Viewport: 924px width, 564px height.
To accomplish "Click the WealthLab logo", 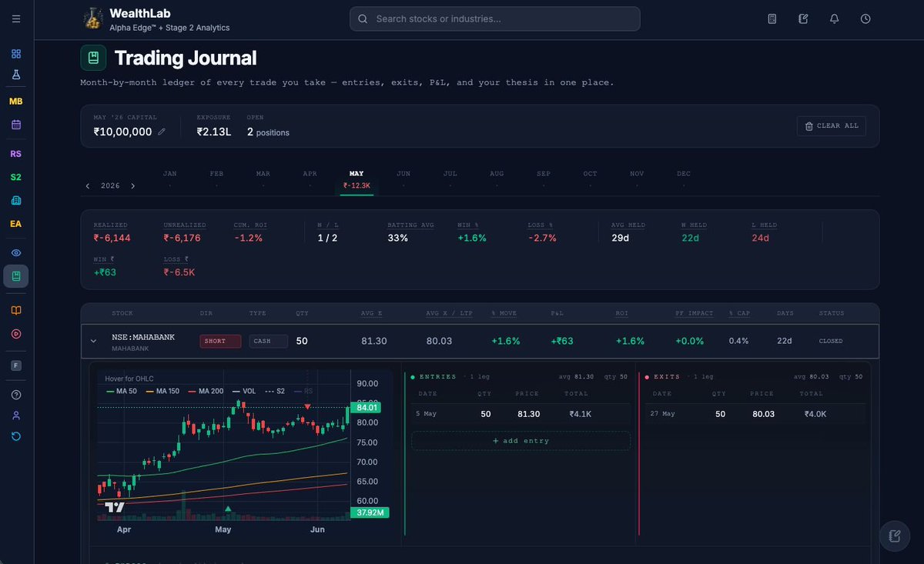I will (93, 18).
